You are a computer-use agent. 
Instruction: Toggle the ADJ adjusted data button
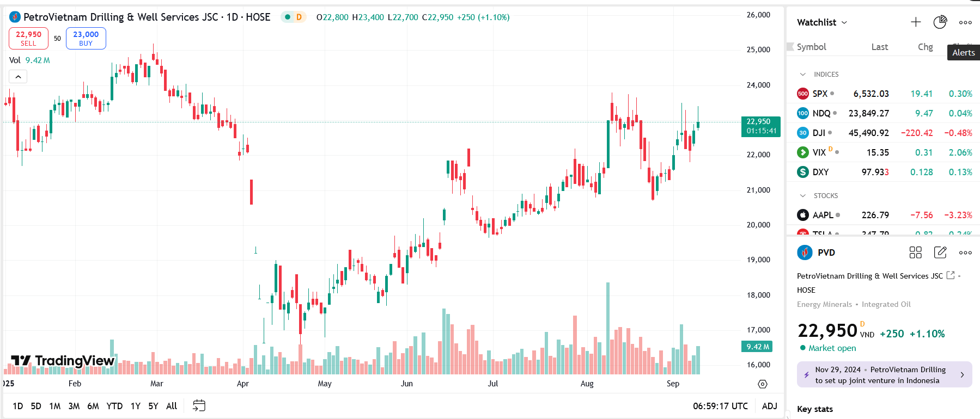[769, 406]
